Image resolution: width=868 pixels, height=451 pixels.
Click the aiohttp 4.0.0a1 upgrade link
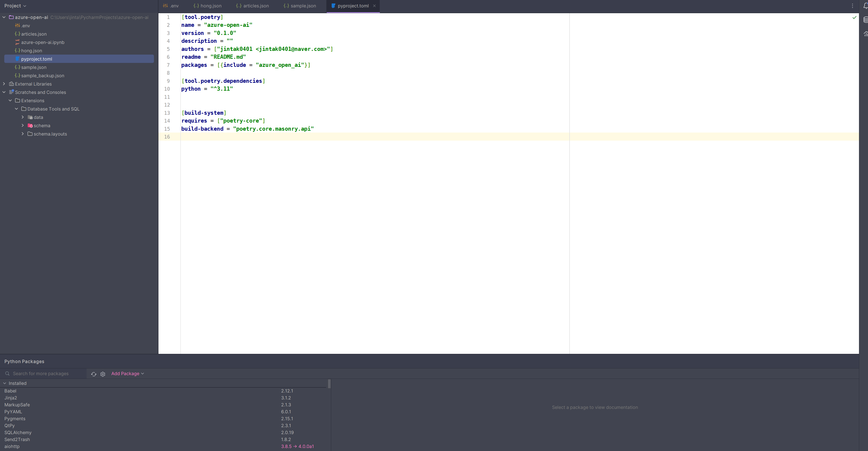pyautogui.click(x=305, y=446)
